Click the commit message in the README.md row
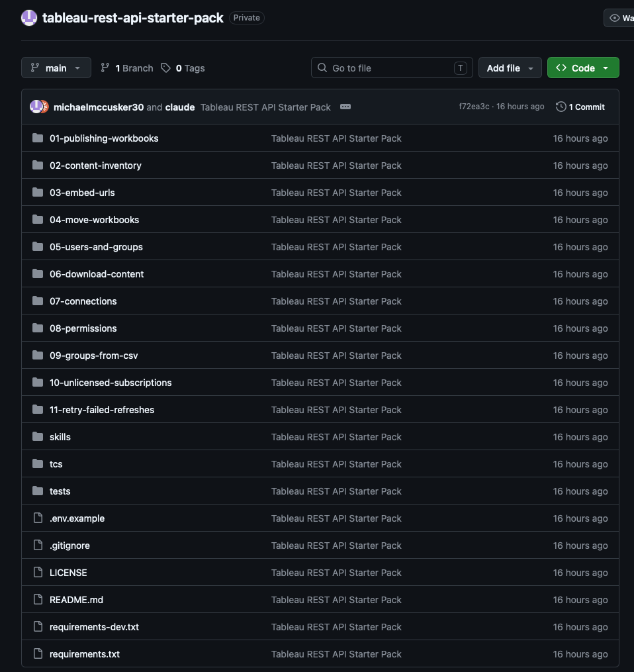Image resolution: width=634 pixels, height=672 pixels. pos(336,600)
